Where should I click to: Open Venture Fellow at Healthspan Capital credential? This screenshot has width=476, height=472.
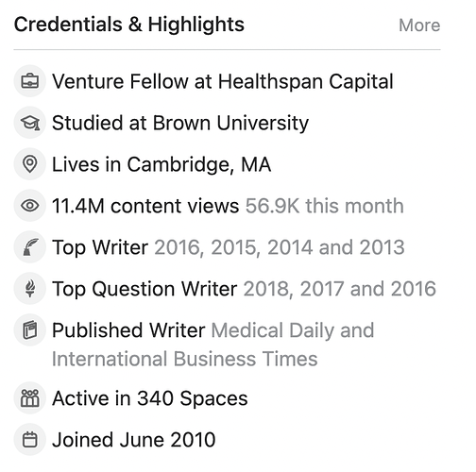click(223, 82)
